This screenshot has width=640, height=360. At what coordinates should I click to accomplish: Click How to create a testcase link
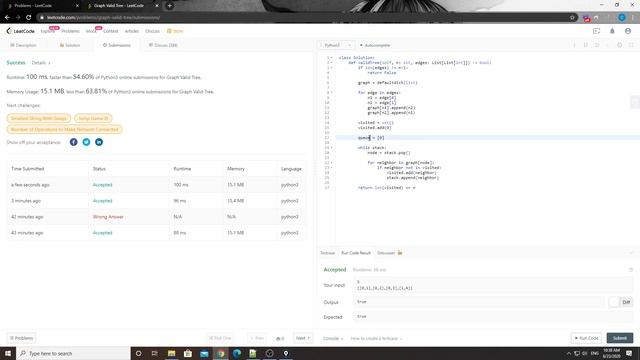point(376,338)
